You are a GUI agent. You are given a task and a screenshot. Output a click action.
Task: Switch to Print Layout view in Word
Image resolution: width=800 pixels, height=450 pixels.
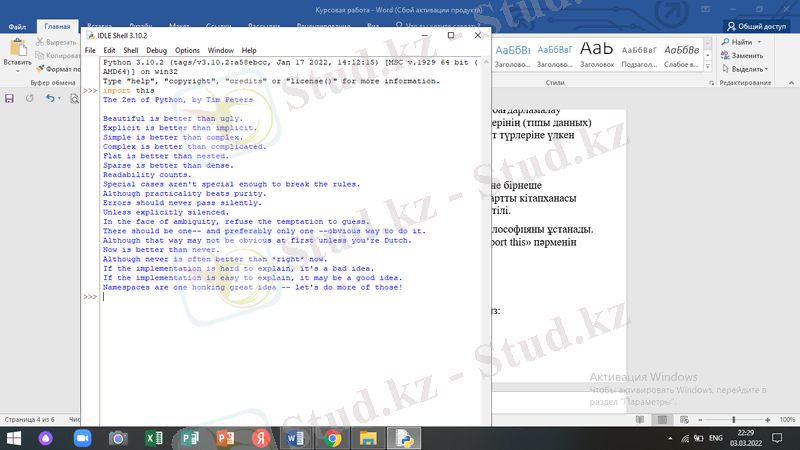pos(662,419)
